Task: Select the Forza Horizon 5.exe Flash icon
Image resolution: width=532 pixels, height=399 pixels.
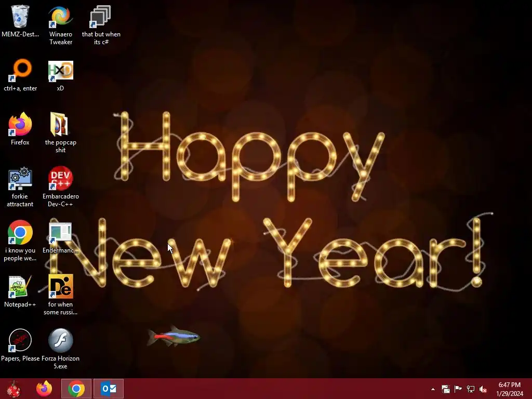Action: pos(60,340)
